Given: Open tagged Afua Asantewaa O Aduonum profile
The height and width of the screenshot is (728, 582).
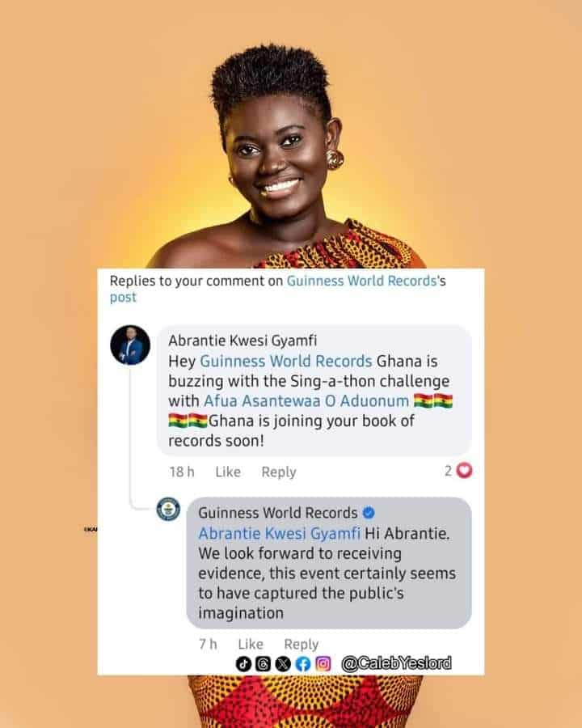Looking at the screenshot, I should coord(306,400).
